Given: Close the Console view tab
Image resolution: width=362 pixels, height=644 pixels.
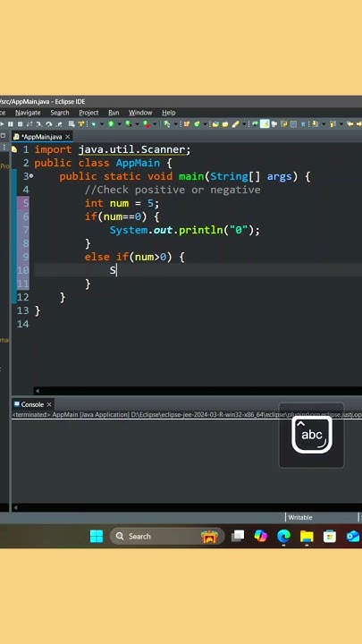Looking at the screenshot, I should pos(49,404).
